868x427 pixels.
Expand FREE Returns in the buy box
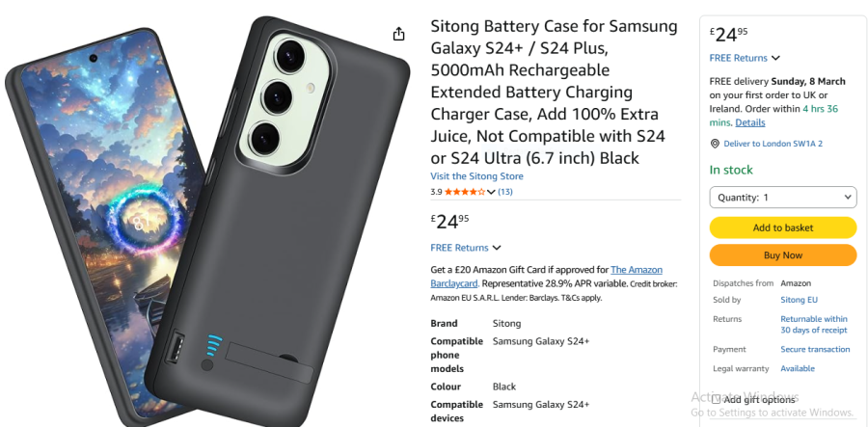pyautogui.click(x=745, y=58)
